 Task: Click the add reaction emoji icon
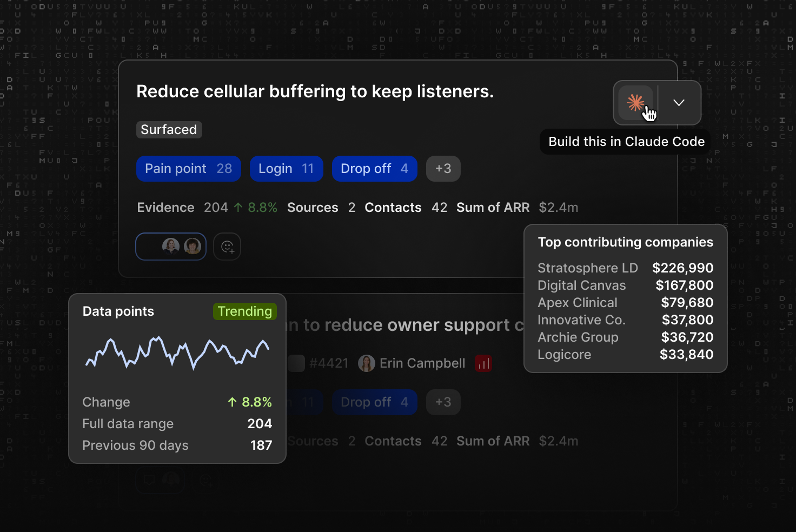227,247
